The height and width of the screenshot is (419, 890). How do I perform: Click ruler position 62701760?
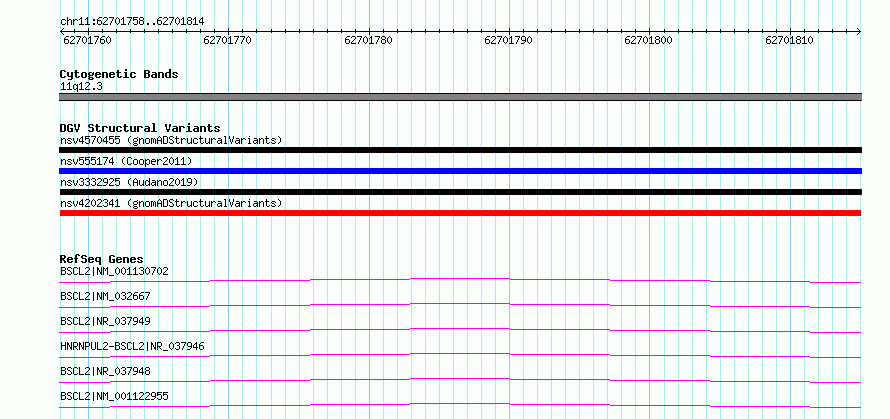pyautogui.click(x=87, y=40)
